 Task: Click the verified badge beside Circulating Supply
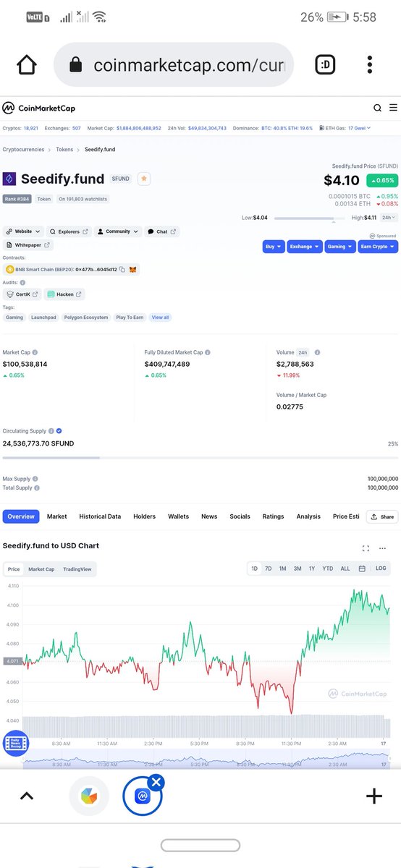click(59, 430)
